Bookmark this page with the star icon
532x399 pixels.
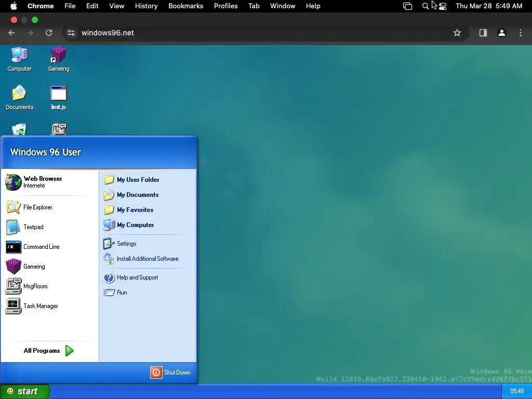457,33
